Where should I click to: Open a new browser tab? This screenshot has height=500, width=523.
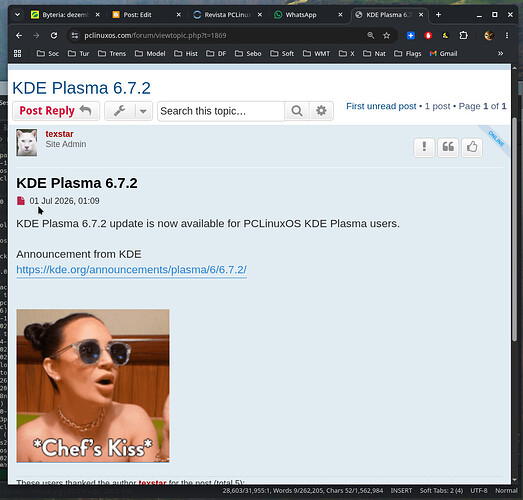pos(438,15)
